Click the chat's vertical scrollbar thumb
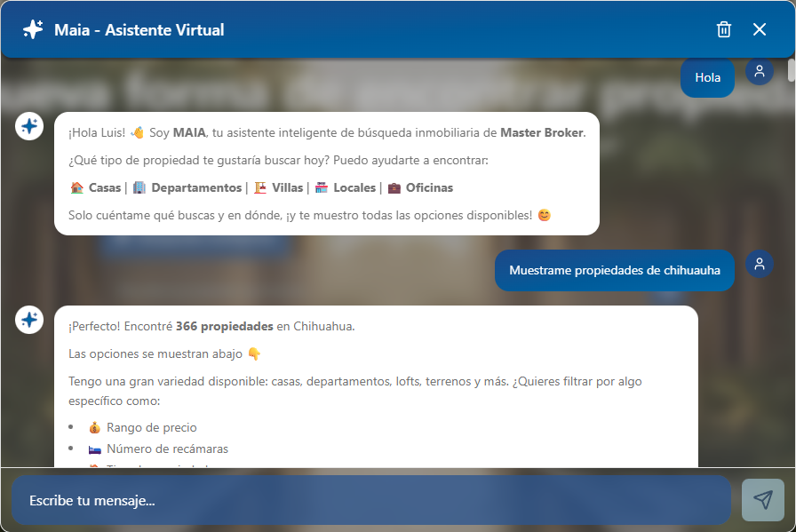 pyautogui.click(x=791, y=71)
